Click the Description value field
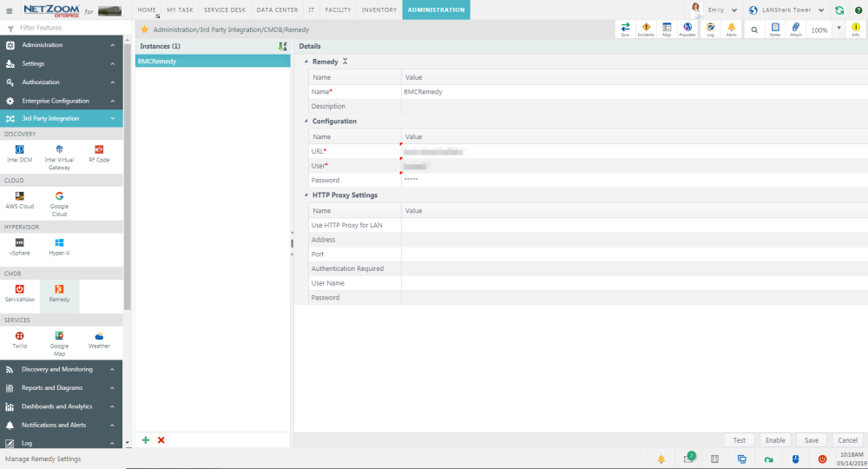This screenshot has height=469, width=868. coord(635,106)
